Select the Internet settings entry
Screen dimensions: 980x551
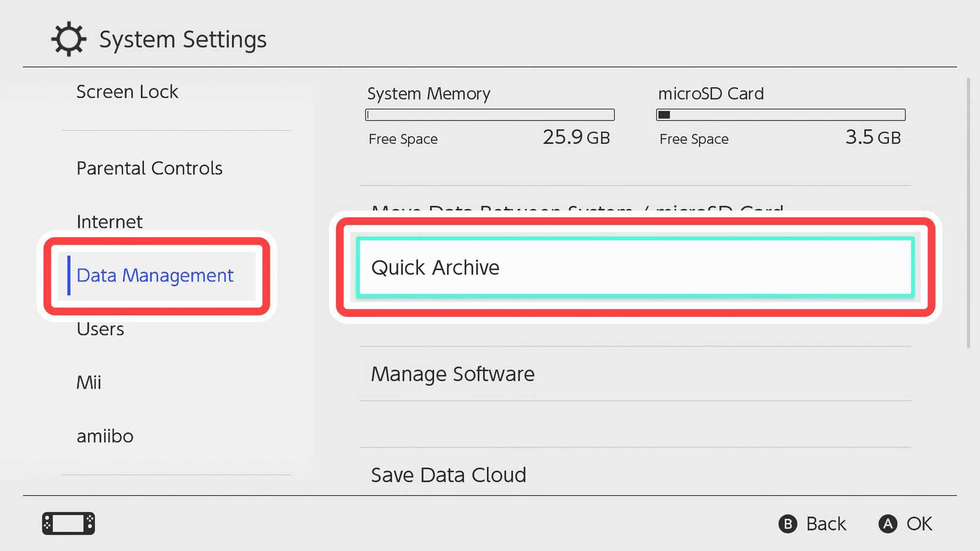click(109, 221)
